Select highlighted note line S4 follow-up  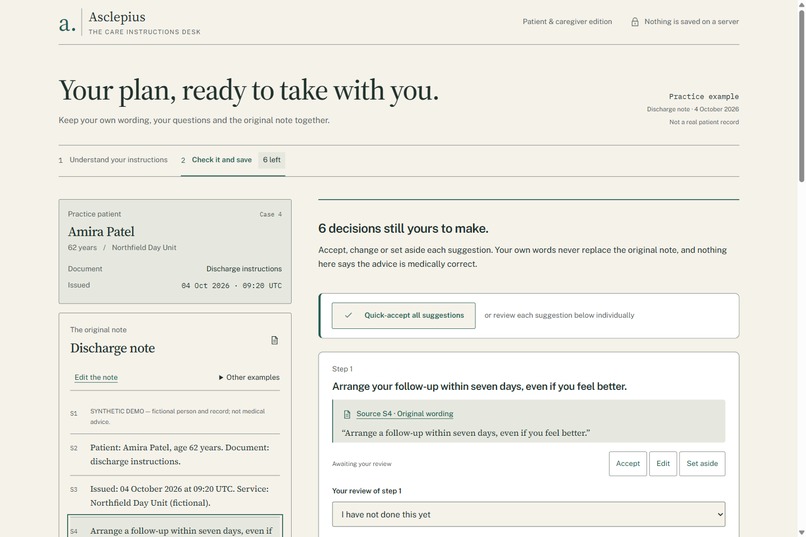coord(175,526)
